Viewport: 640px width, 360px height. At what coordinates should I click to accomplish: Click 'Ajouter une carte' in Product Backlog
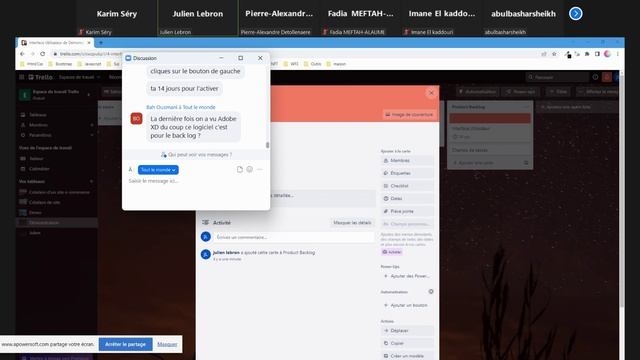click(x=486, y=163)
